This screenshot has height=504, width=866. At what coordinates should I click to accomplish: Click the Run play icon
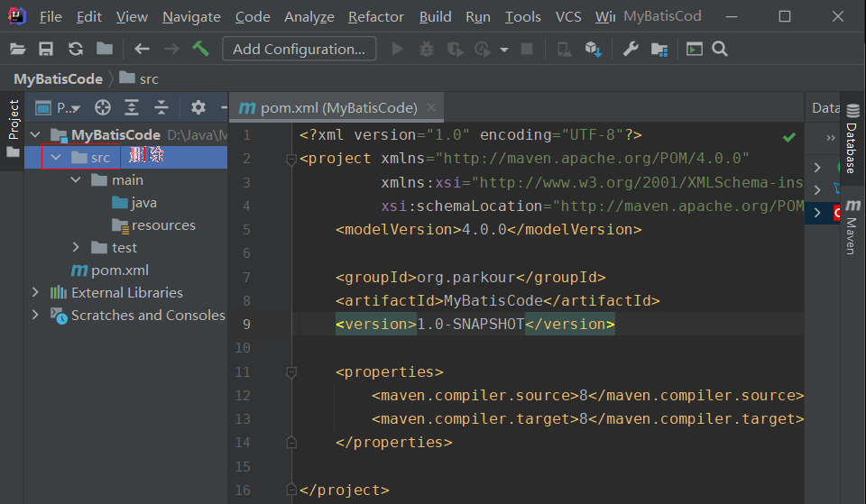(x=397, y=49)
